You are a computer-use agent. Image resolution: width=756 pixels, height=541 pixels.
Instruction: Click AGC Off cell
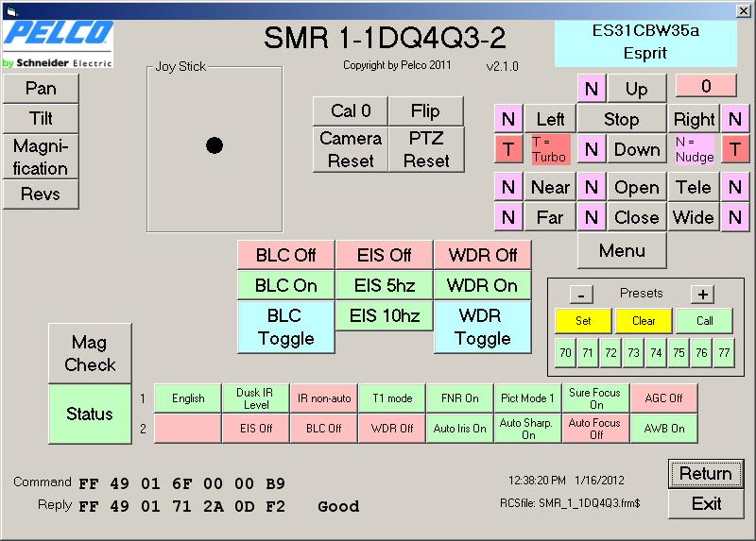coord(664,398)
